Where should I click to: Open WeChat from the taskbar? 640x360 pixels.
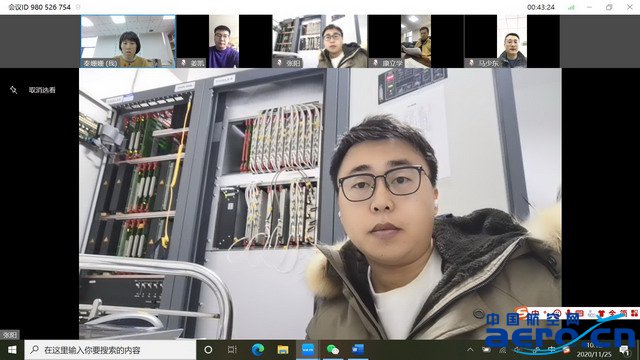coord(333,350)
